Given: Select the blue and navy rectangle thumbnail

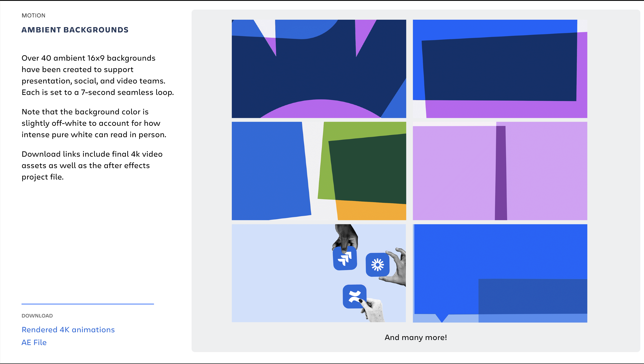Looking at the screenshot, I should tap(500, 69).
